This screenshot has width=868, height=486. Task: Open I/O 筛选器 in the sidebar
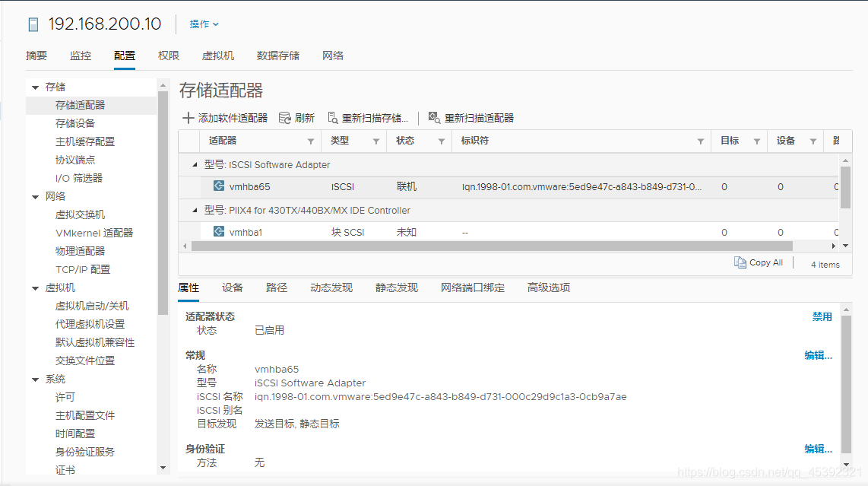79,178
